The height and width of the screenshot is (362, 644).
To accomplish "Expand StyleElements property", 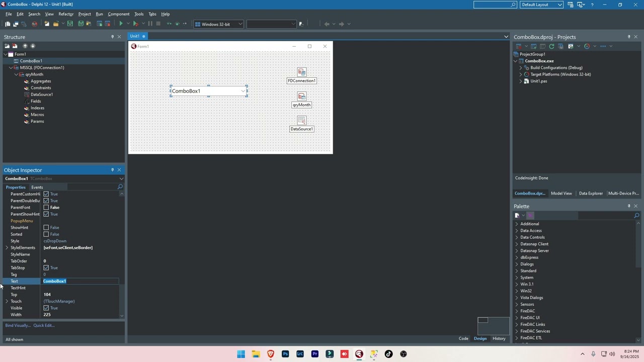I will (7, 247).
